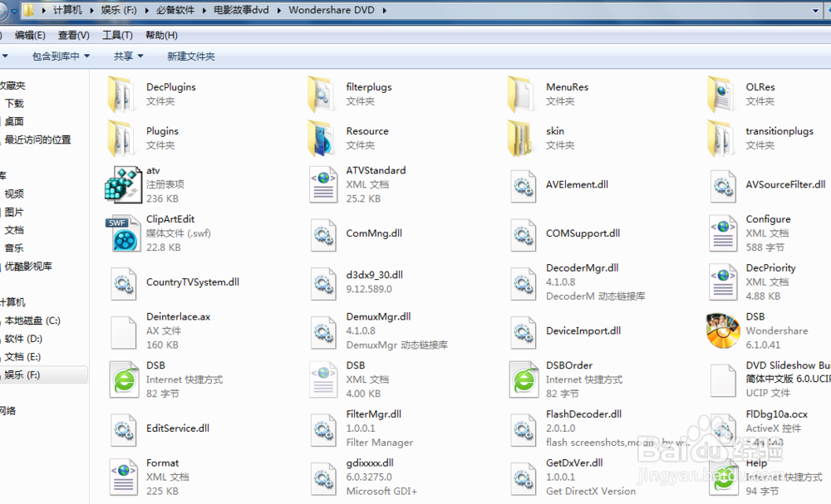
Task: Open the OLRes folder icon
Action: (x=720, y=95)
